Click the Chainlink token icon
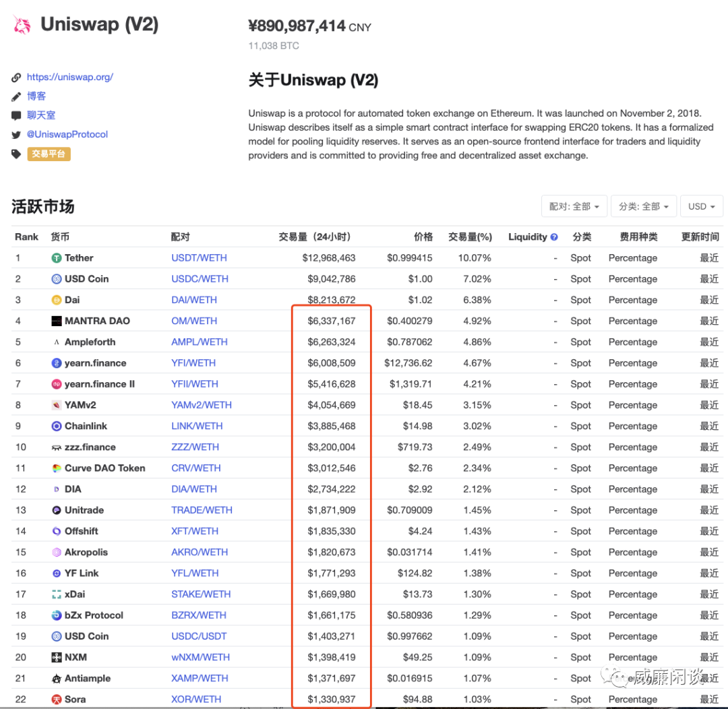Image resolution: width=728 pixels, height=709 pixels. coord(57,427)
